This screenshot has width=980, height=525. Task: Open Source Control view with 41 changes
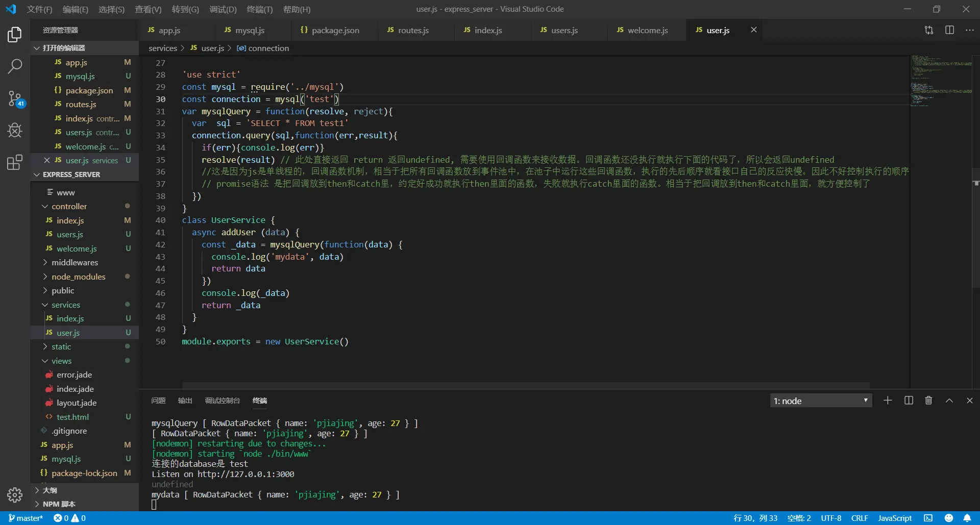(15, 98)
